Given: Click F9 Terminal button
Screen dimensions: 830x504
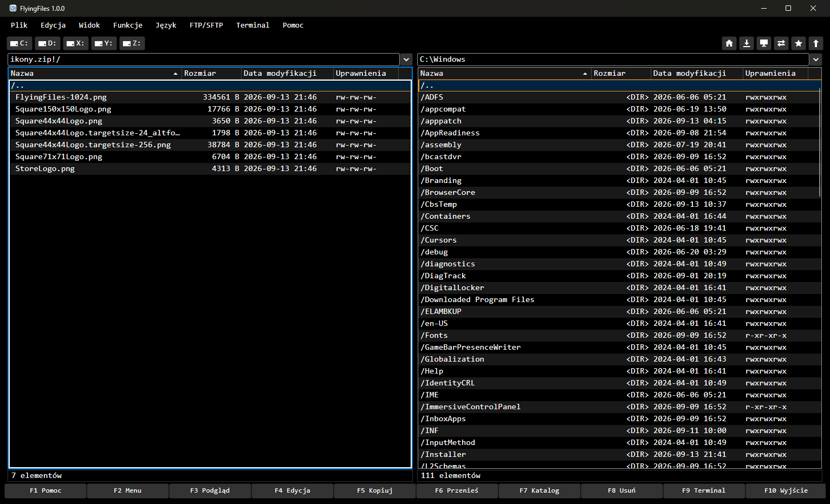Looking at the screenshot, I should (x=704, y=490).
